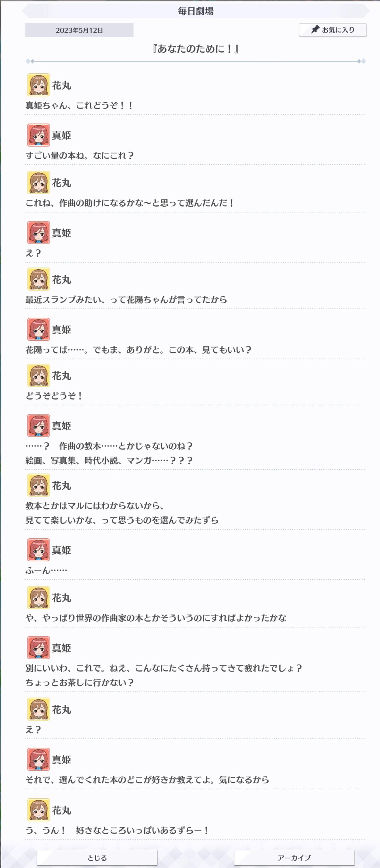
Task: Click Maki's avatar above "花陽ってば……" line
Action: (x=38, y=329)
